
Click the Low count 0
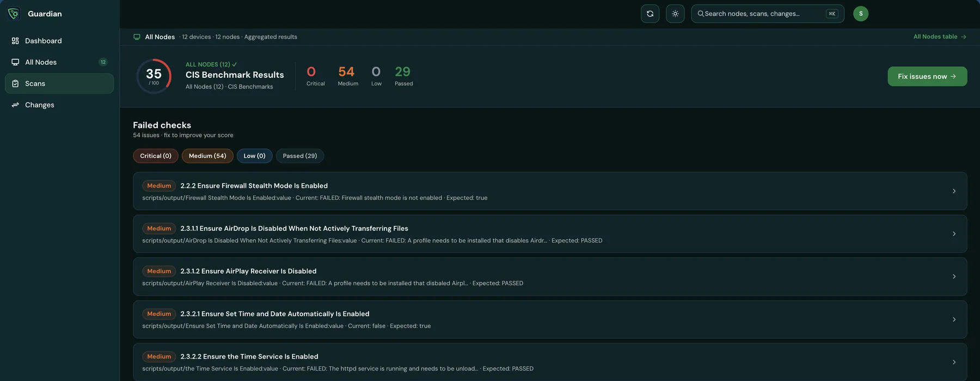click(x=376, y=72)
